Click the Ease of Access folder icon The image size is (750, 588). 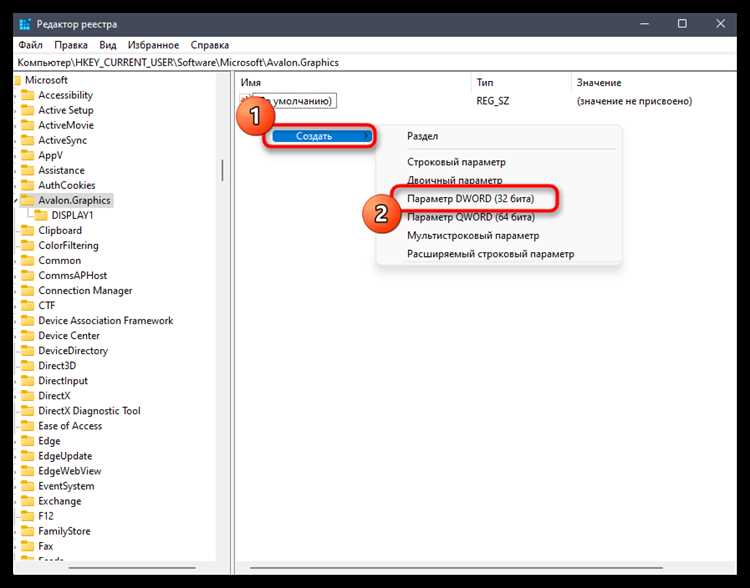pos(28,426)
